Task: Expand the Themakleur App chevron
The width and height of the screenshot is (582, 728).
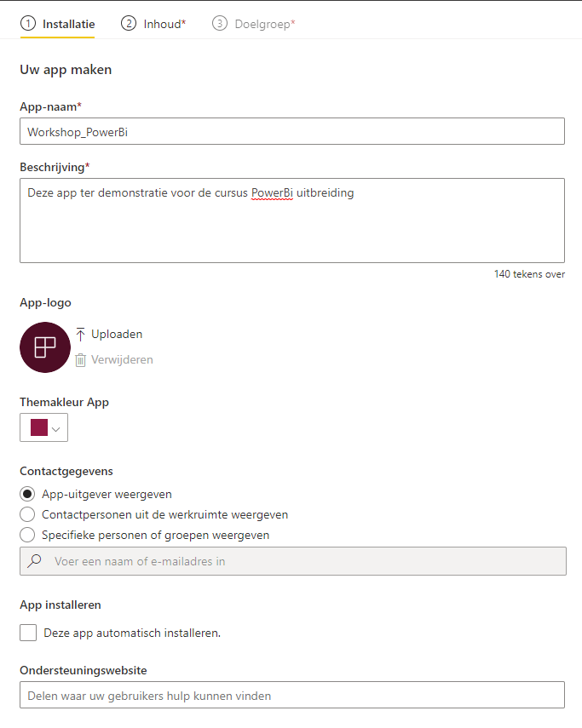Action: (56, 429)
